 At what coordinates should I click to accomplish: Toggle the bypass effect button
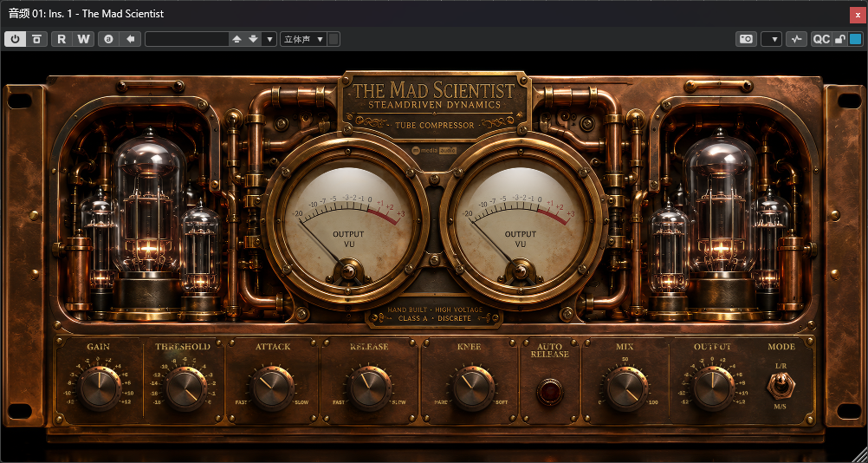[36, 39]
